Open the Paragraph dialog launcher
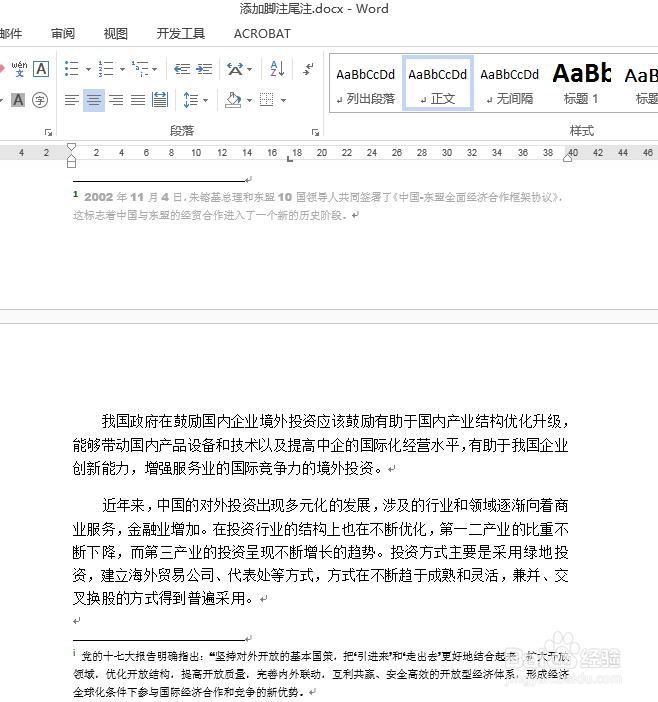 pyautogui.click(x=315, y=133)
